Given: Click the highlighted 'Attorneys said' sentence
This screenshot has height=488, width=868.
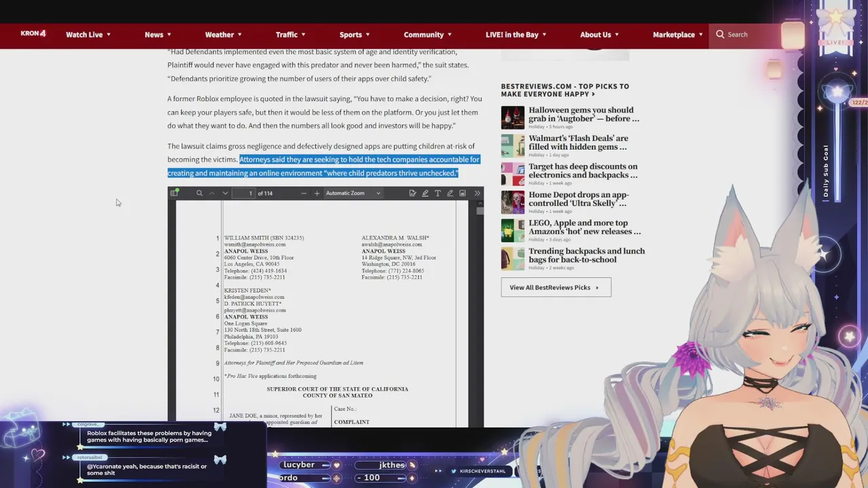Looking at the screenshot, I should (323, 166).
